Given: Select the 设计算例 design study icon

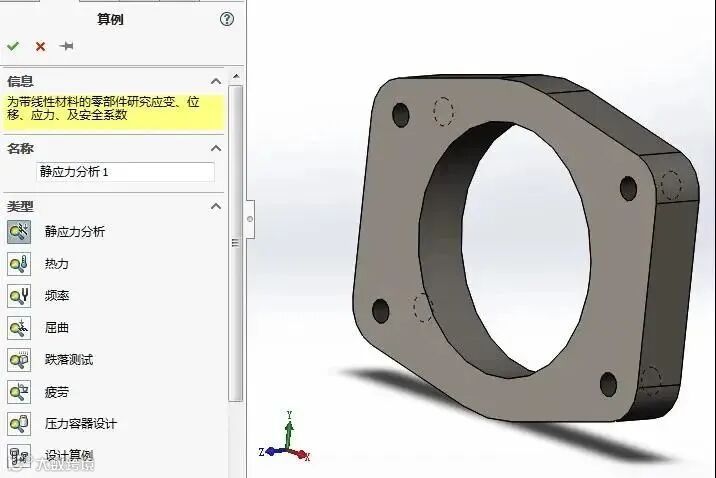Looking at the screenshot, I should [19, 456].
